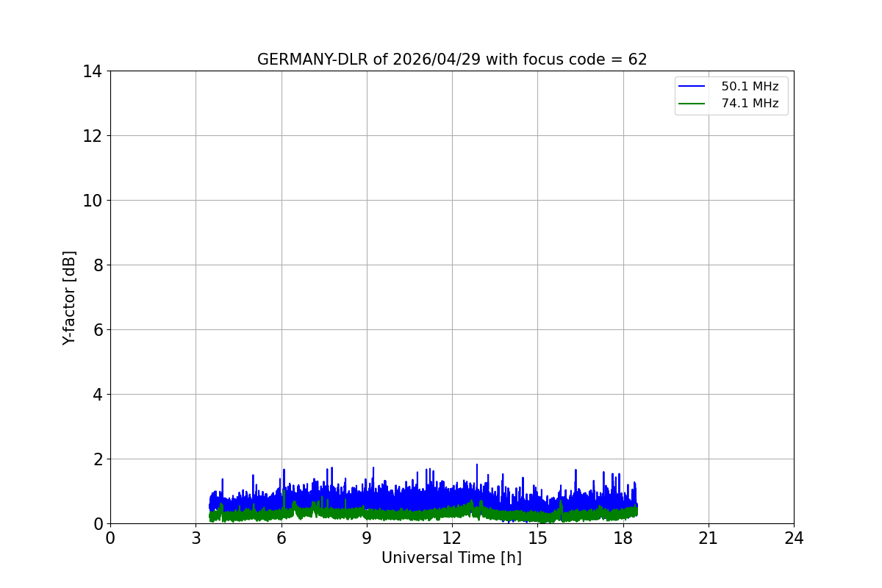Image resolution: width=882 pixels, height=588 pixels.
Task: Click the 50.1 MHz legend label
Action: click(x=750, y=87)
